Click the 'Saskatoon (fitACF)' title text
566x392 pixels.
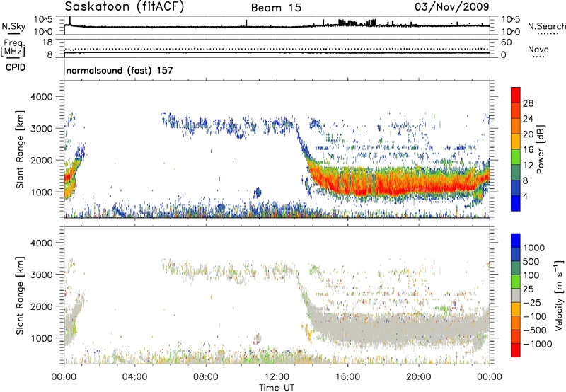click(125, 7)
